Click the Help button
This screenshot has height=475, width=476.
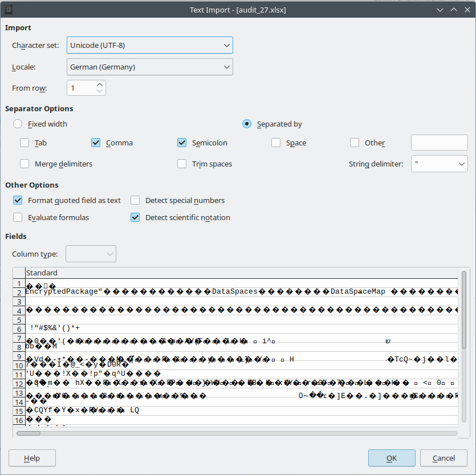click(x=32, y=458)
